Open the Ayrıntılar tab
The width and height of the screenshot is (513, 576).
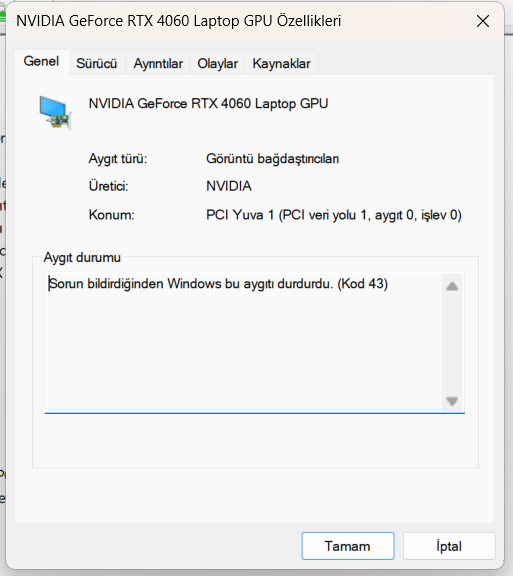pos(158,64)
